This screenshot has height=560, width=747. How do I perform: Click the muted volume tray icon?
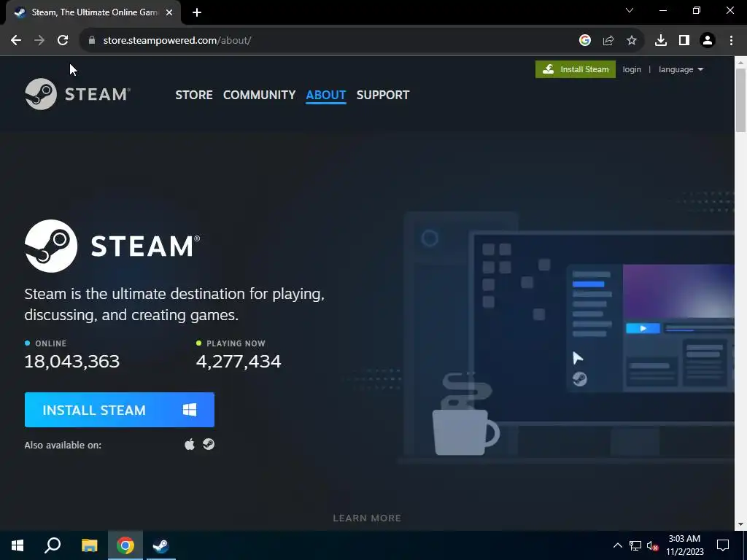pyautogui.click(x=652, y=545)
